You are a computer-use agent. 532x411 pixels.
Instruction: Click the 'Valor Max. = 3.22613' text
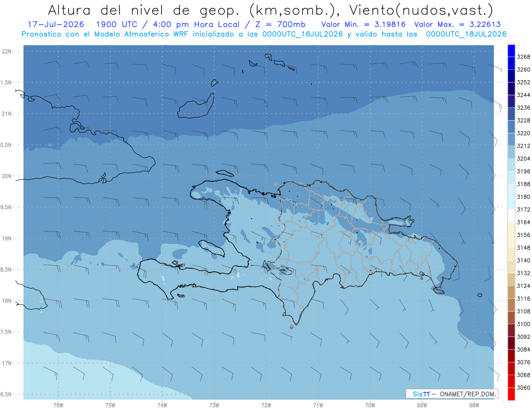pyautogui.click(x=458, y=24)
